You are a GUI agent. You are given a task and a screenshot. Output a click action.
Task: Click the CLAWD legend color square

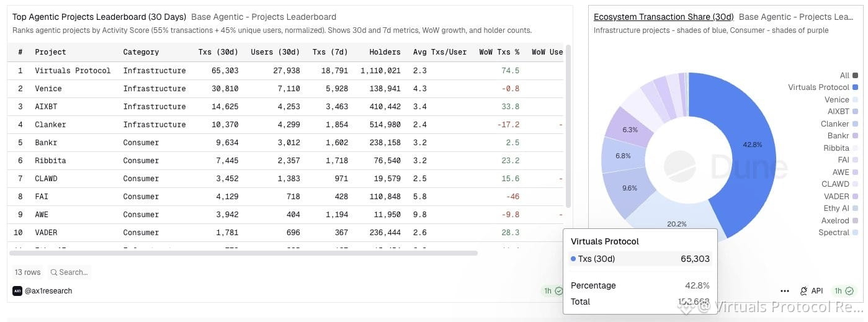856,184
